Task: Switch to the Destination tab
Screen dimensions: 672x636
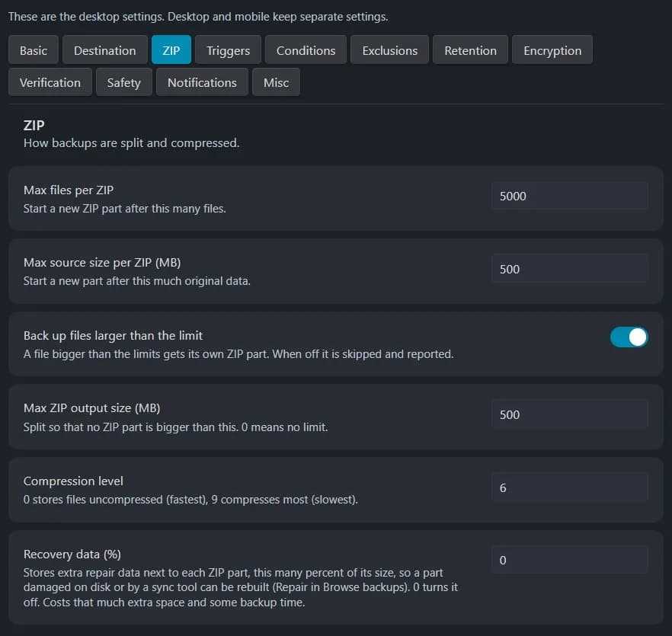Action: [104, 50]
